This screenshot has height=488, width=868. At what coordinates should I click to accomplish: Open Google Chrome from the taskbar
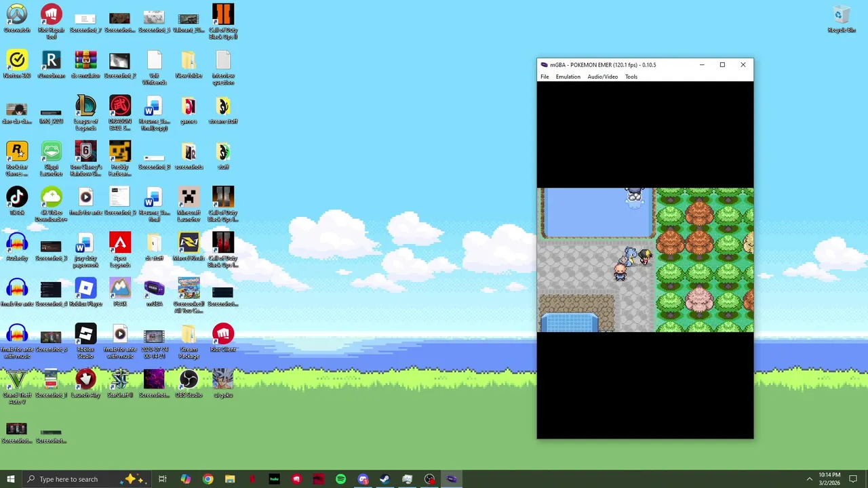pyautogui.click(x=208, y=479)
